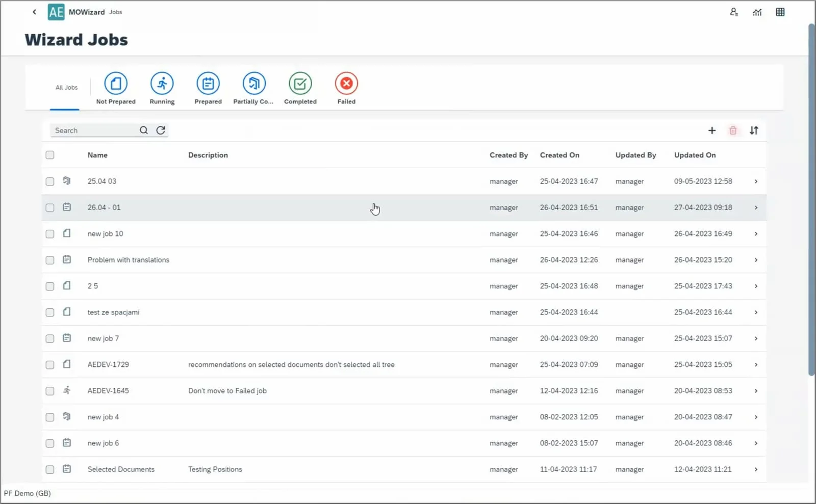
Task: Open details chevron for new job 6
Action: click(x=756, y=443)
